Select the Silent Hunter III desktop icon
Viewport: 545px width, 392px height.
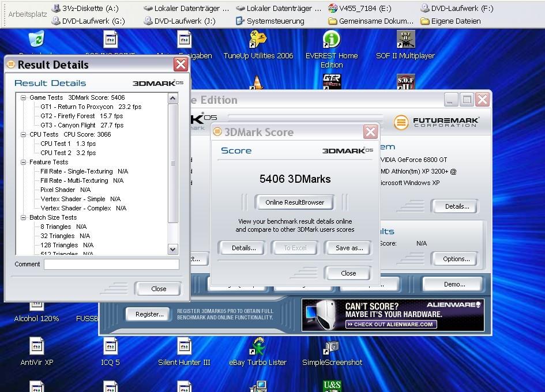[x=184, y=352]
